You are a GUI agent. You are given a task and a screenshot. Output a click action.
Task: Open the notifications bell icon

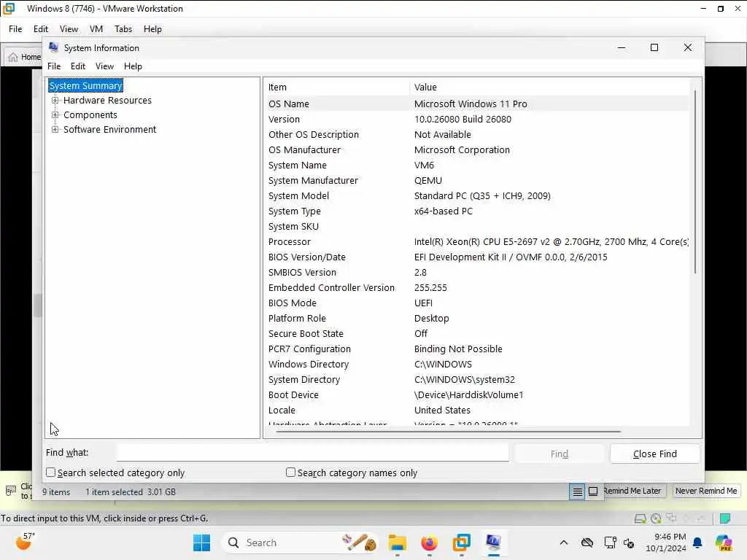pyautogui.click(x=697, y=542)
